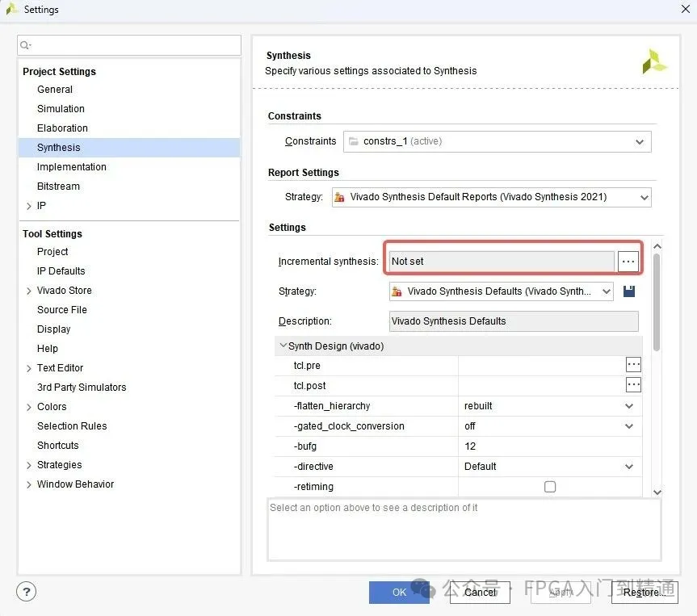Collapse the Synth Design (vivado) group

click(x=283, y=346)
